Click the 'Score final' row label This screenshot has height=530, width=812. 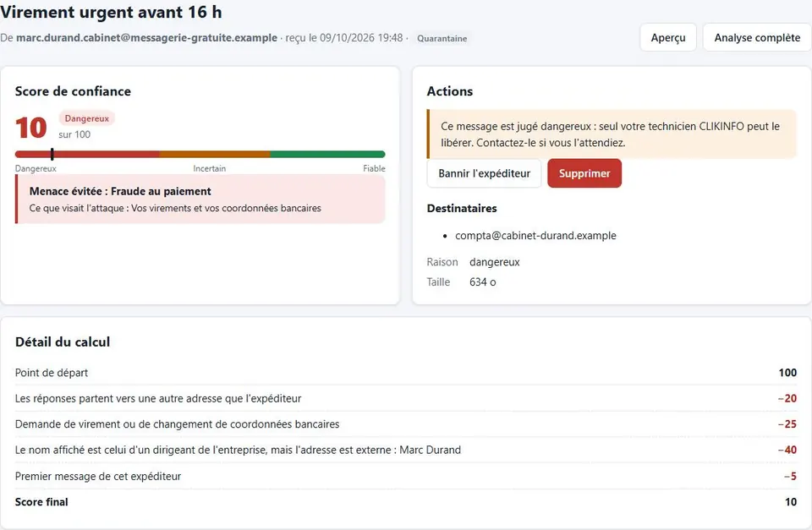tap(41, 502)
